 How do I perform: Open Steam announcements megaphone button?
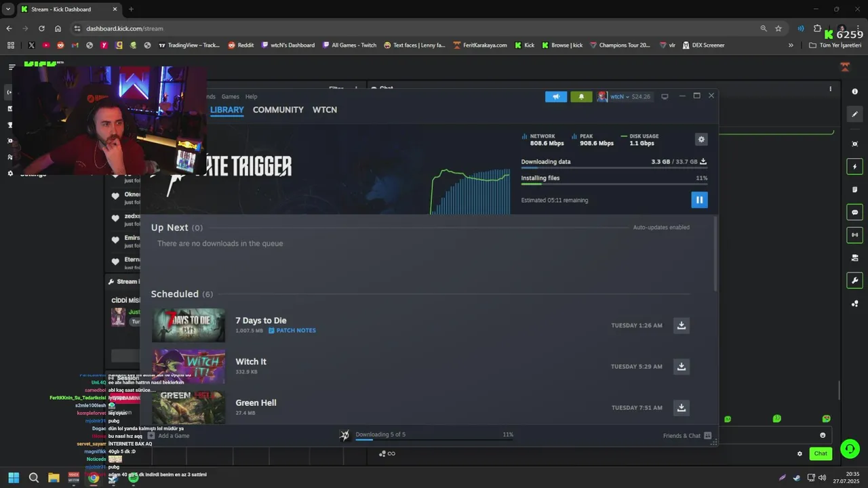[x=556, y=97]
